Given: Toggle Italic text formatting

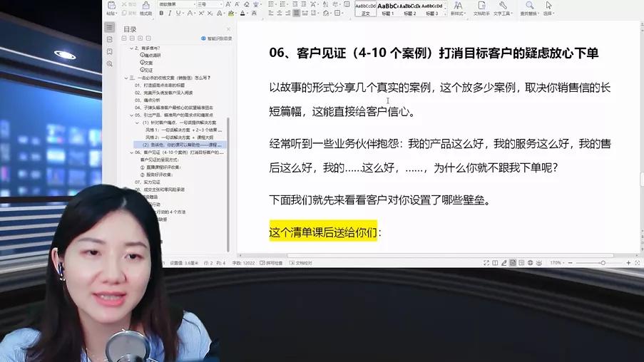Looking at the screenshot, I should click(x=170, y=13).
